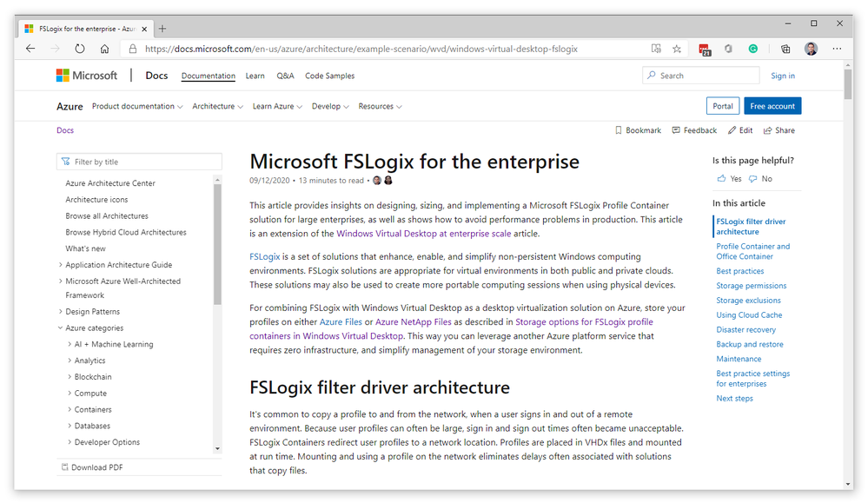Jump to Storage permissions section
The image size is (868, 503).
coord(752,286)
